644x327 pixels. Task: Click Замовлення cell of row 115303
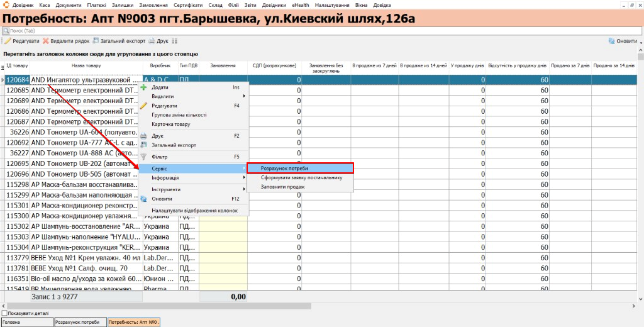coord(223,237)
